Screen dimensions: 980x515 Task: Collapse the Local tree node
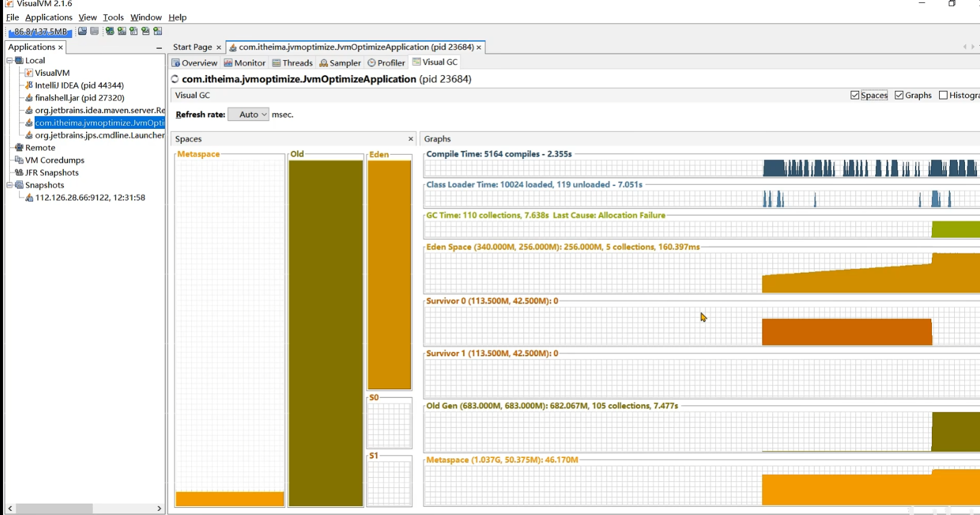pyautogui.click(x=10, y=60)
